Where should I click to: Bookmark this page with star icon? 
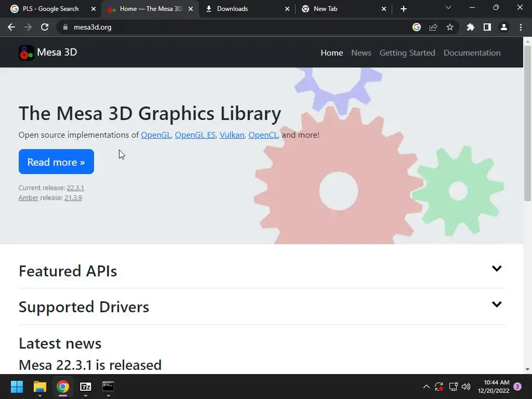[450, 27]
